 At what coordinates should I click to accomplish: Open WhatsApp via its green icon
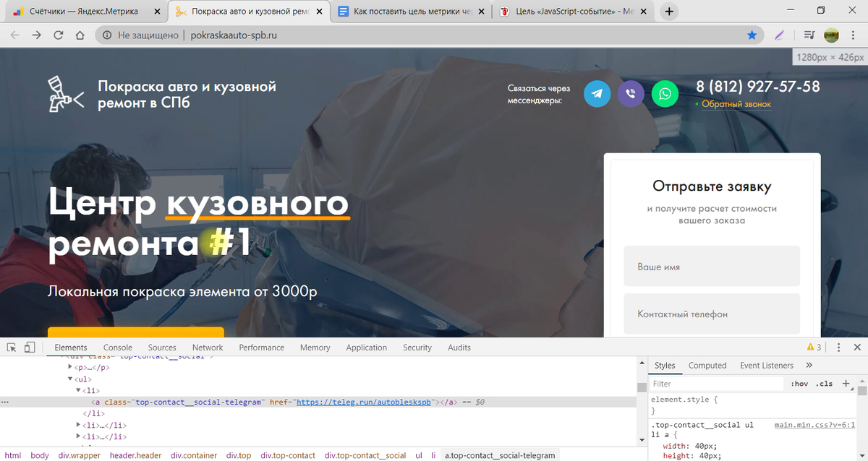tap(665, 94)
